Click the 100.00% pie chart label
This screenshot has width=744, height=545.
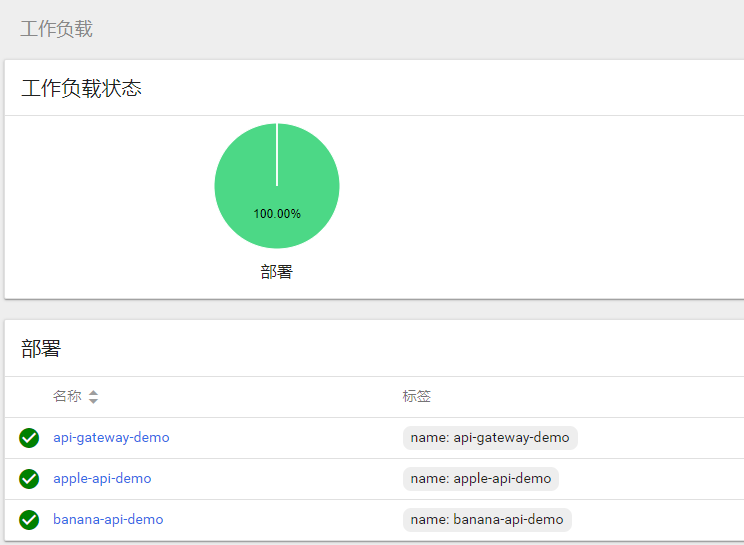click(277, 214)
